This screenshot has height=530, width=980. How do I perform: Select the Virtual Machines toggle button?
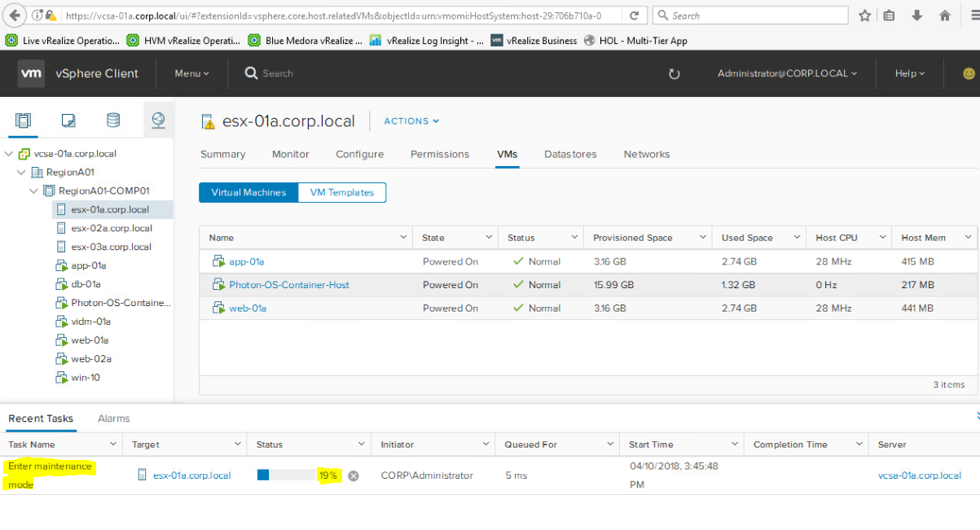[248, 193]
